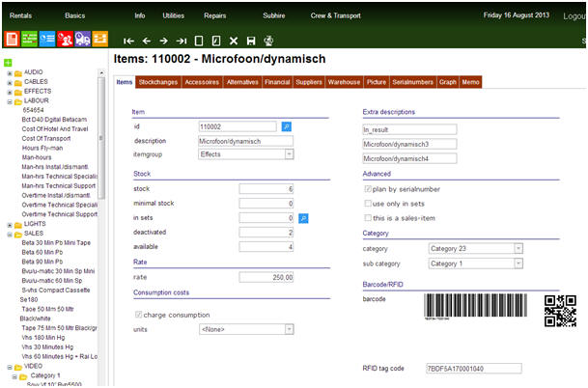Switch to Serialnumbers tab
This screenshot has width=588, height=388.
pyautogui.click(x=413, y=82)
